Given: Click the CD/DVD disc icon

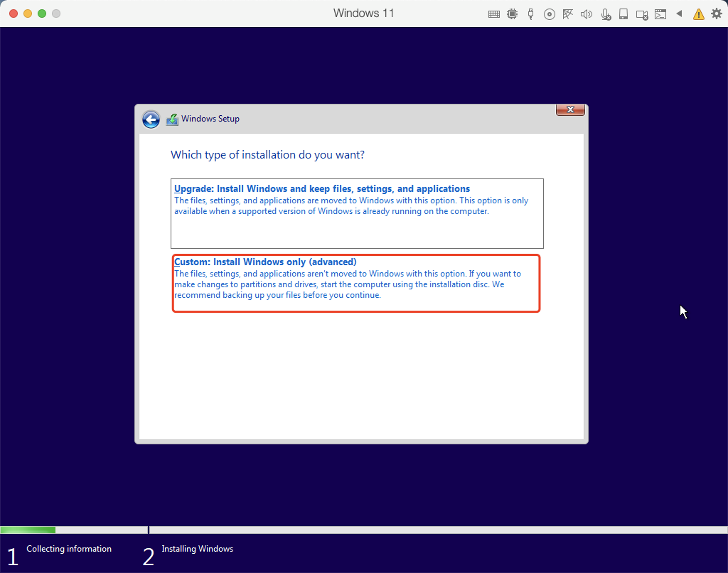Looking at the screenshot, I should 550,14.
